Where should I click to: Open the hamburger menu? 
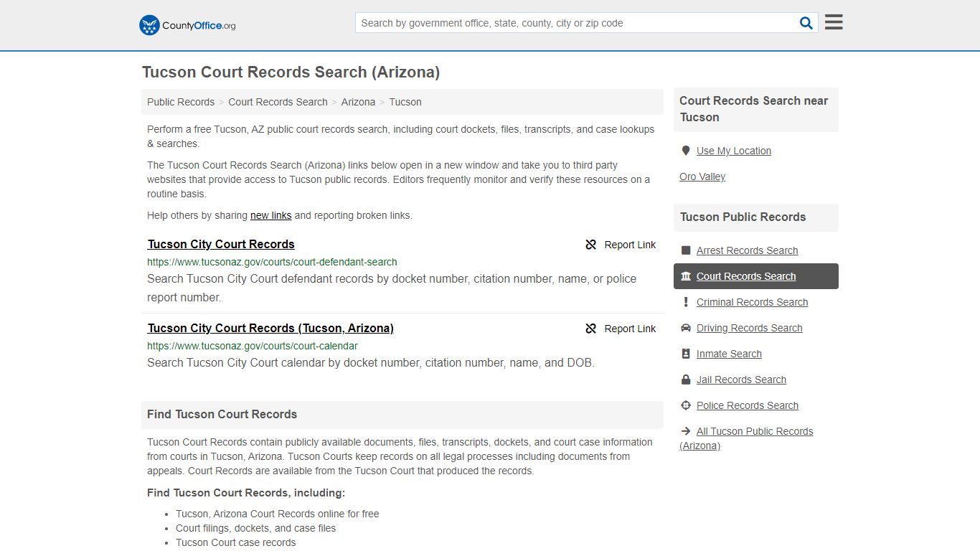click(834, 22)
